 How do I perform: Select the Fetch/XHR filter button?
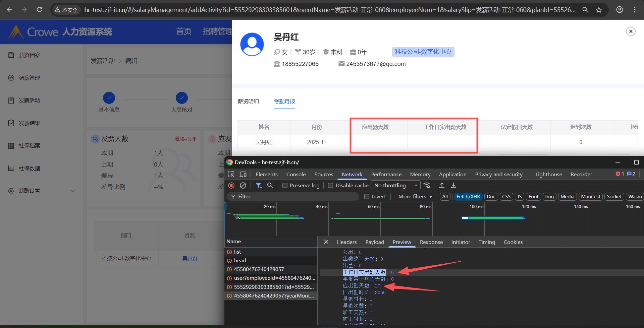click(468, 197)
